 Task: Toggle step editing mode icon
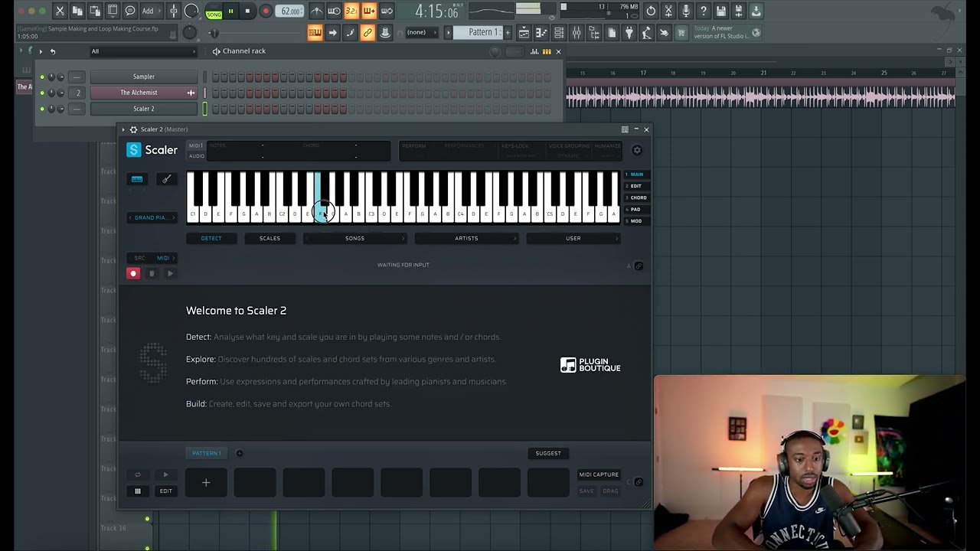(x=350, y=33)
